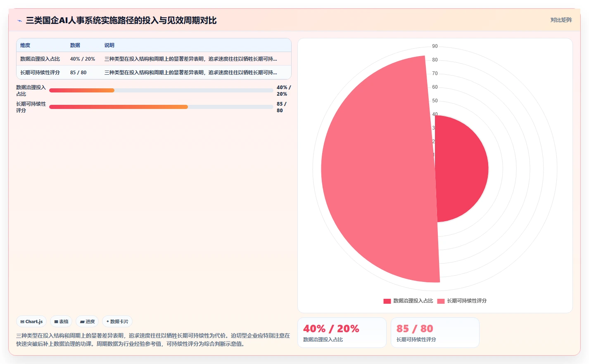Click the 长期可持续性评分 progress bar
Screen dimensions: 589x364
(x=161, y=107)
